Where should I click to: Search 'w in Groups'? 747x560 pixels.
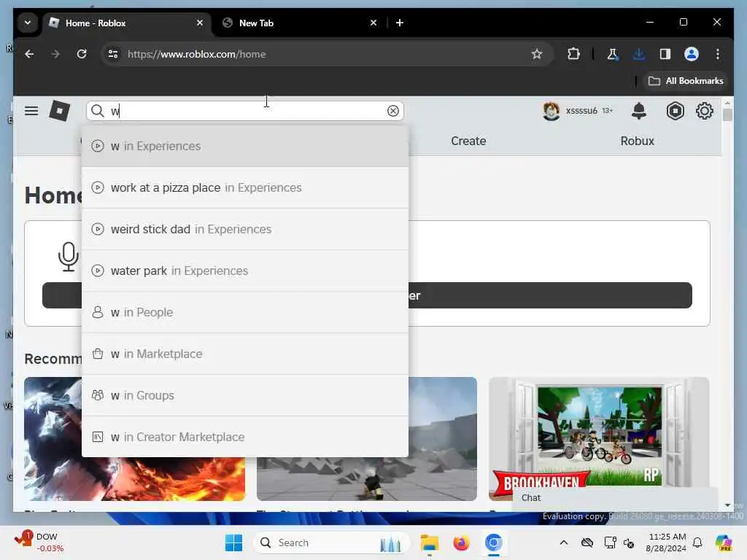click(245, 395)
